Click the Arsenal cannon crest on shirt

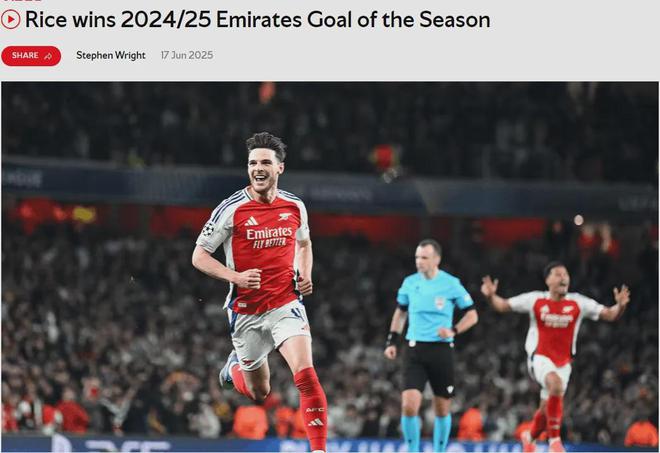[285, 216]
